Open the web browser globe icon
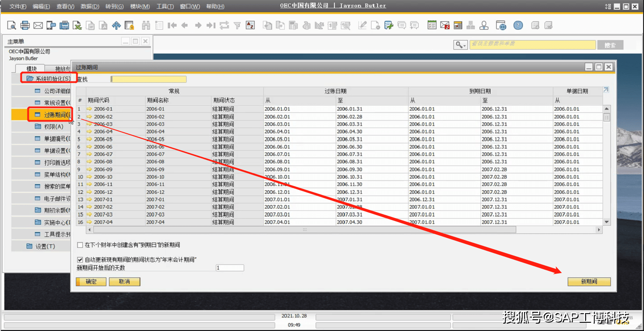 pyautogui.click(x=501, y=25)
